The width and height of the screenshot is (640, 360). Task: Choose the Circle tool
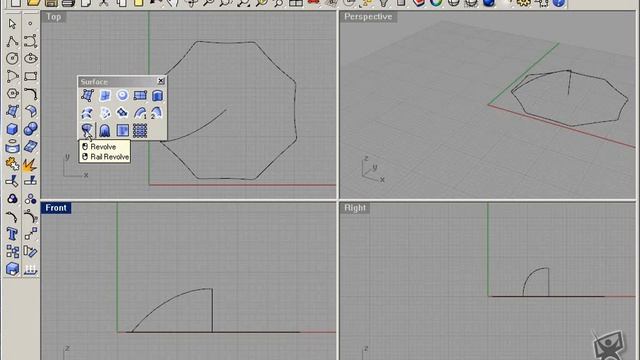point(12,58)
